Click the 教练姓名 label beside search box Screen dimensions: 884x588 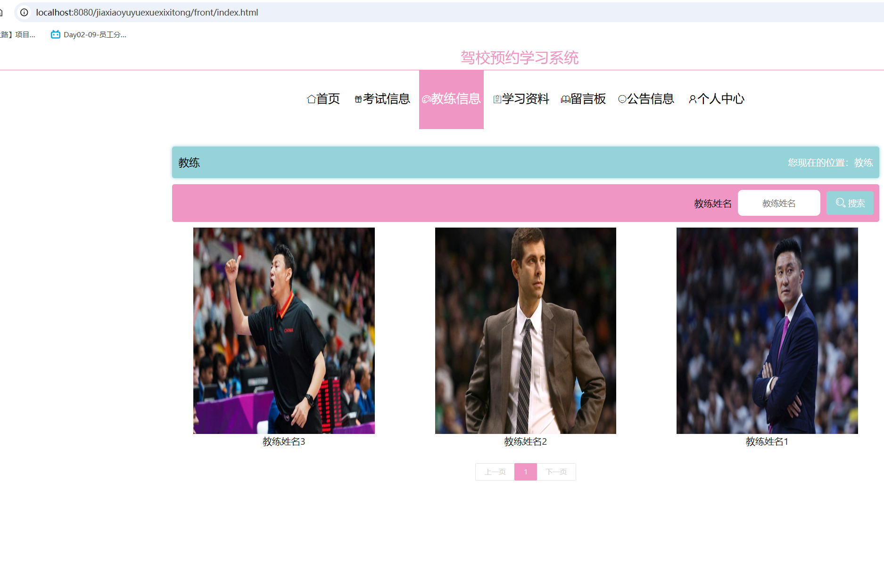713,204
